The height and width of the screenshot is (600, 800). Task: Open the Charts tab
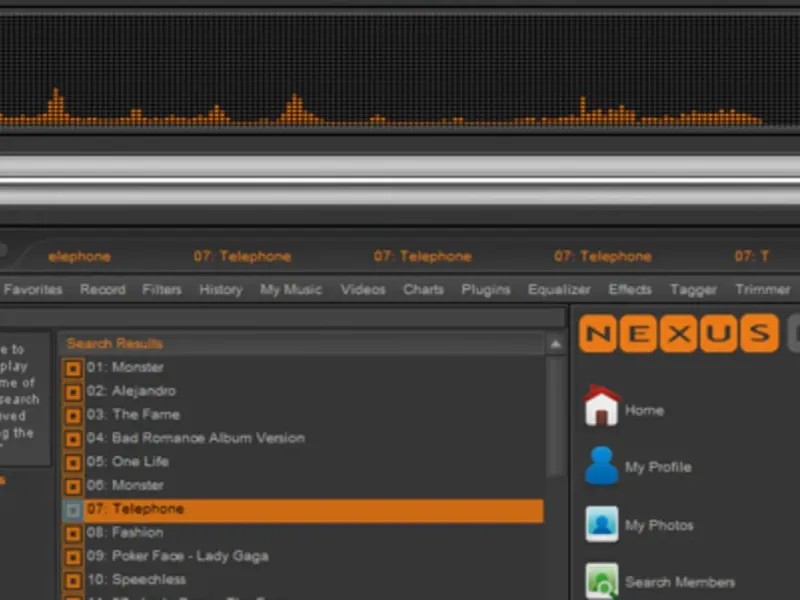coord(423,289)
